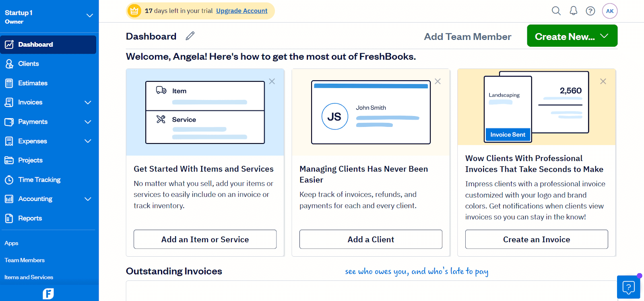Open the help chat widget icon
This screenshot has width=644, height=301.
coord(628,287)
